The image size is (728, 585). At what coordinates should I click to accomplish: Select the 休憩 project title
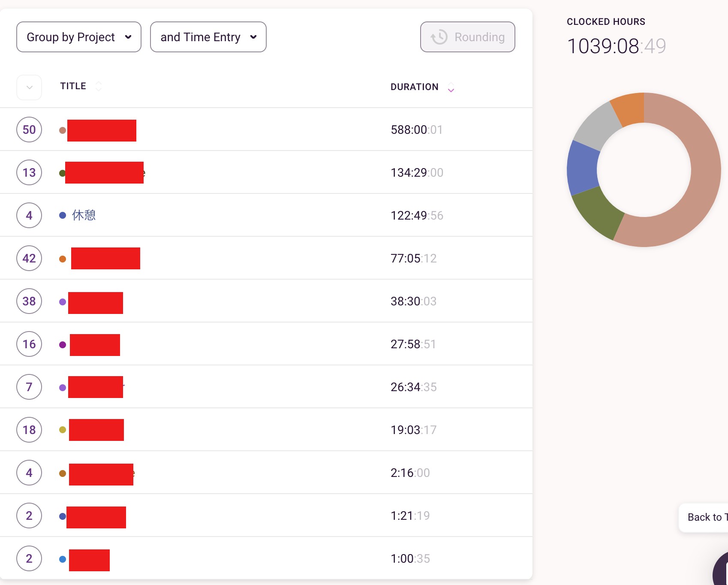point(84,215)
